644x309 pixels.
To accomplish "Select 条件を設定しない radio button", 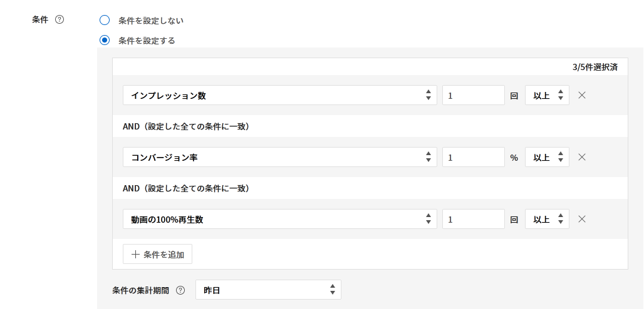I will (105, 20).
